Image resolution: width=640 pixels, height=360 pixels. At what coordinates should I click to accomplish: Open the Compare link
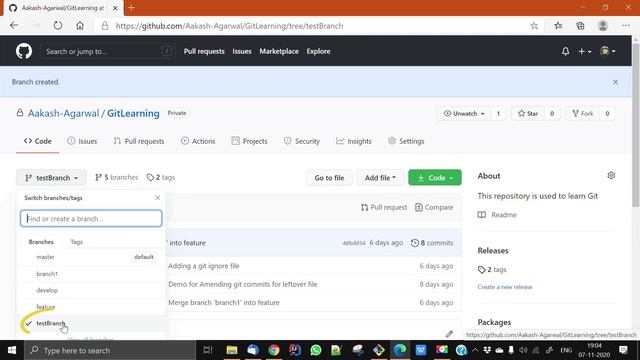434,207
